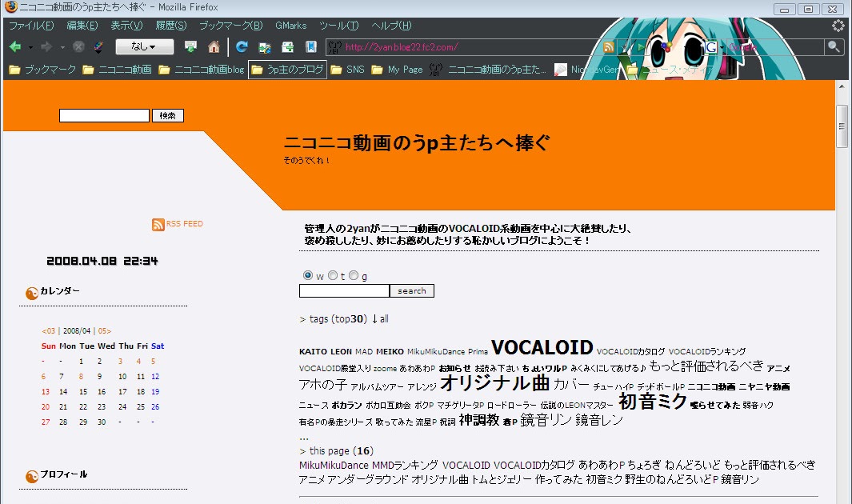Image resolution: width=852 pixels, height=504 pixels.
Task: Click the site favicon in the address bar
Action: tap(335, 47)
